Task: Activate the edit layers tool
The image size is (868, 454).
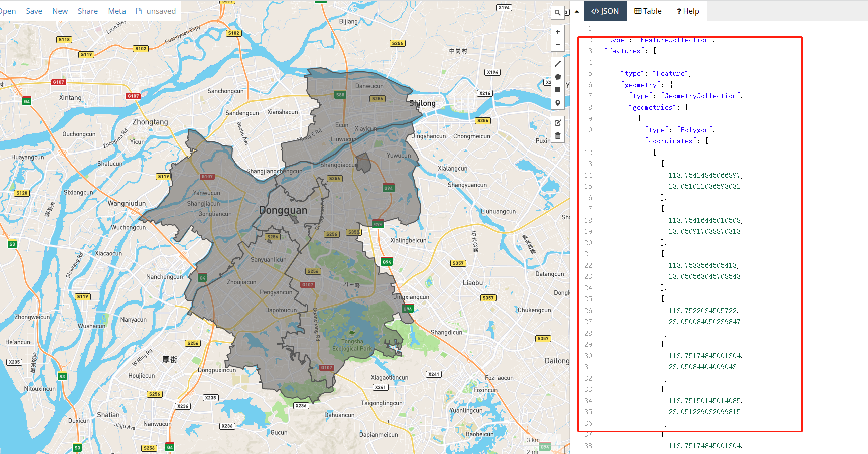Action: [x=557, y=123]
